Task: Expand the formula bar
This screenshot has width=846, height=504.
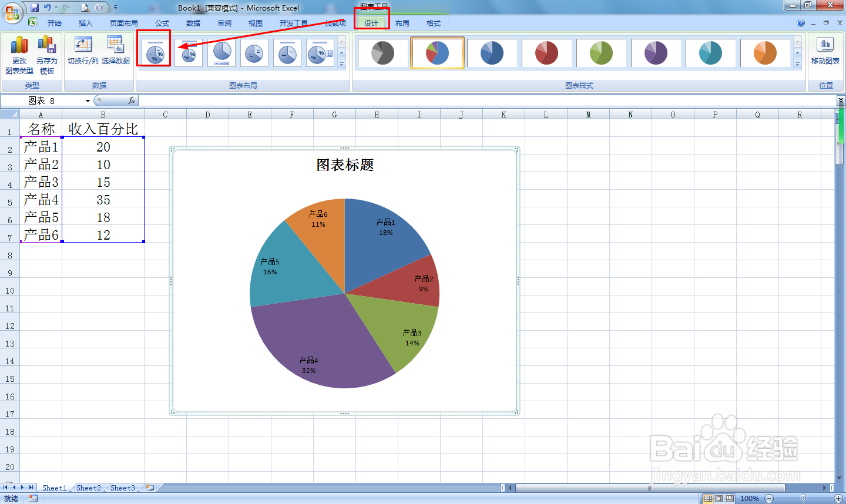Action: pyautogui.click(x=841, y=100)
